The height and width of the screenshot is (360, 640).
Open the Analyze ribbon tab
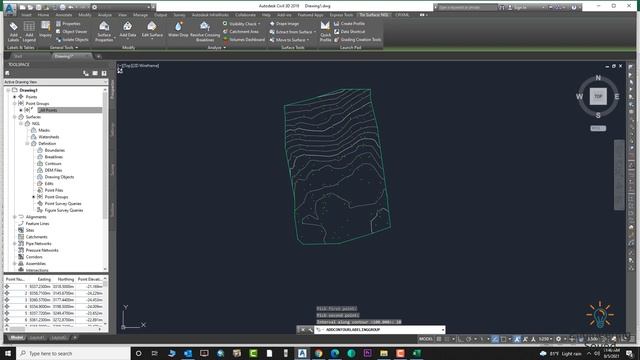click(104, 15)
